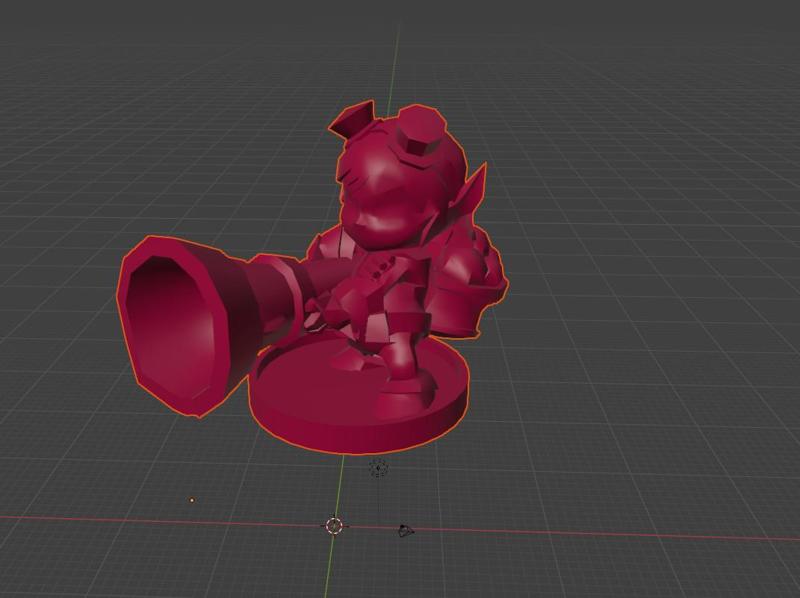Click the 3D cursor crosshair on the grid
This screenshot has height=598, width=800.
pos(334,525)
